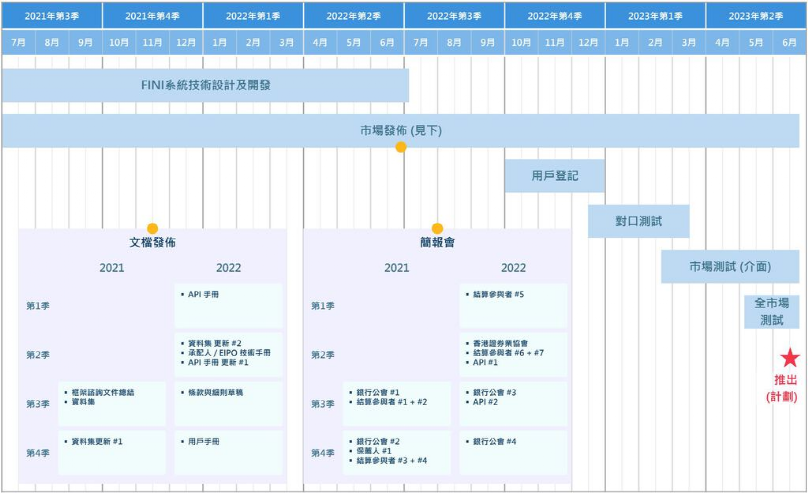
Task: Click the FINI系統技術設計及開發 task bar
Action: [206, 85]
